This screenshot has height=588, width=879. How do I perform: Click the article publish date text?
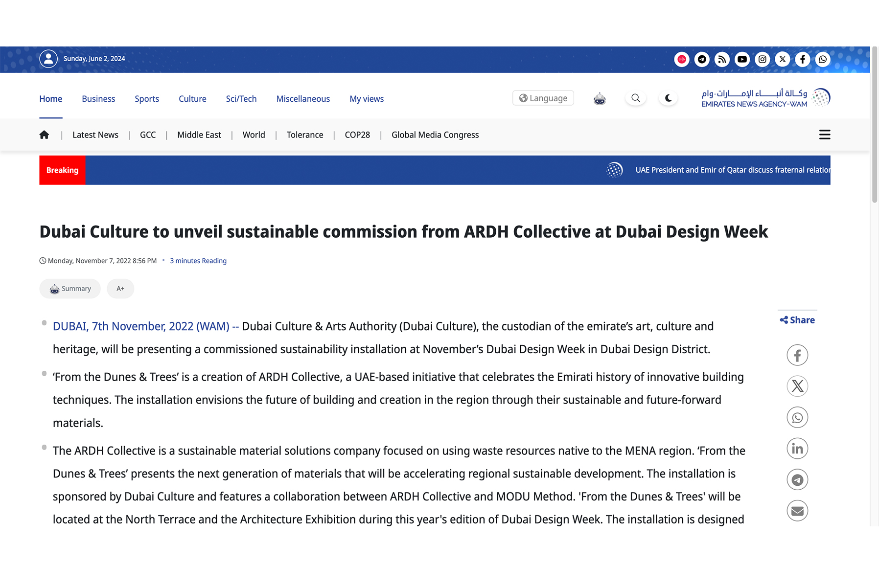click(102, 261)
